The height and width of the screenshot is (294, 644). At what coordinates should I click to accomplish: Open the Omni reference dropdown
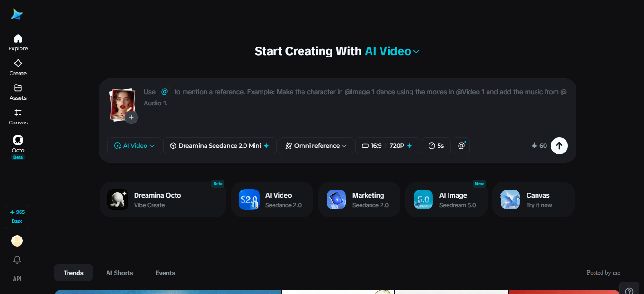point(316,146)
